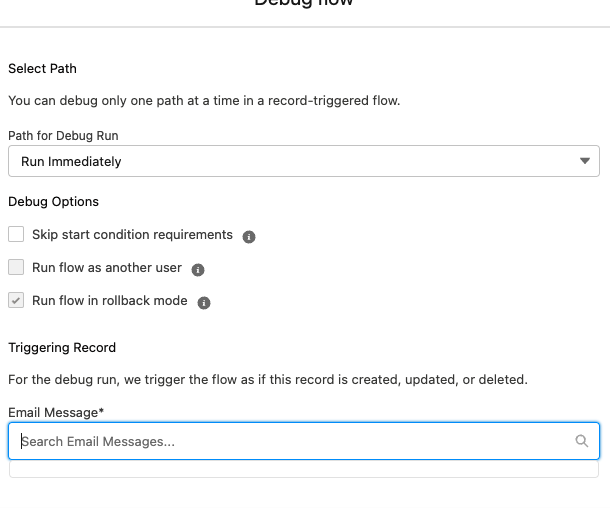Click the Run flow as another user label
This screenshot has width=610, height=508.
[x=107, y=268]
